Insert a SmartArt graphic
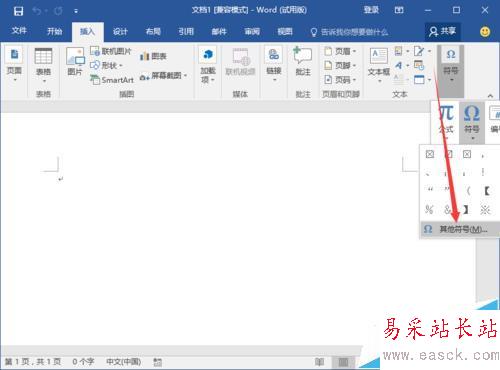500x370 pixels. click(x=112, y=80)
